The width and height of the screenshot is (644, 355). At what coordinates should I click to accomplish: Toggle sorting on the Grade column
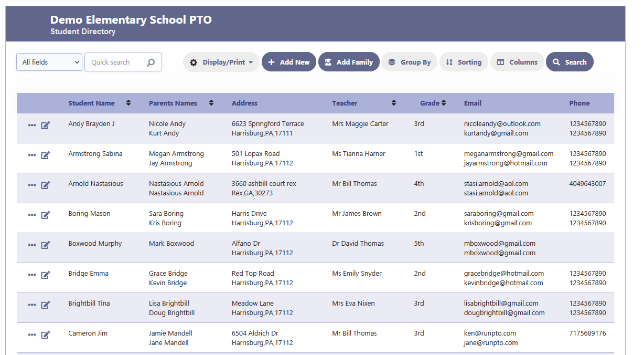tap(444, 103)
